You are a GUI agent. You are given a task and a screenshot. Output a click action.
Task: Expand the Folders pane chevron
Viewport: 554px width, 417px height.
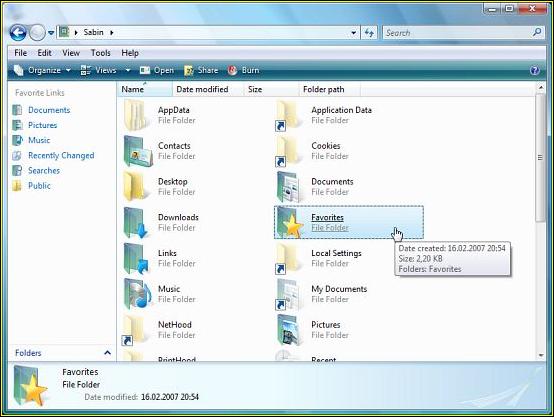(x=107, y=352)
